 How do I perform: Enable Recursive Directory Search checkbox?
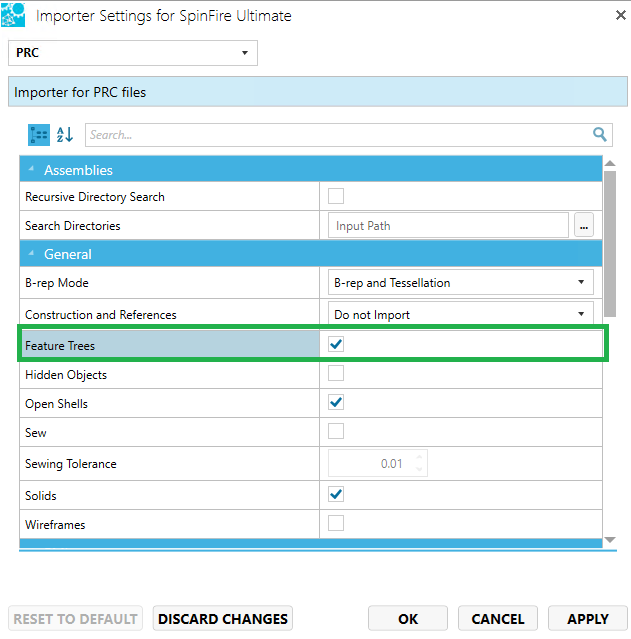click(x=336, y=196)
